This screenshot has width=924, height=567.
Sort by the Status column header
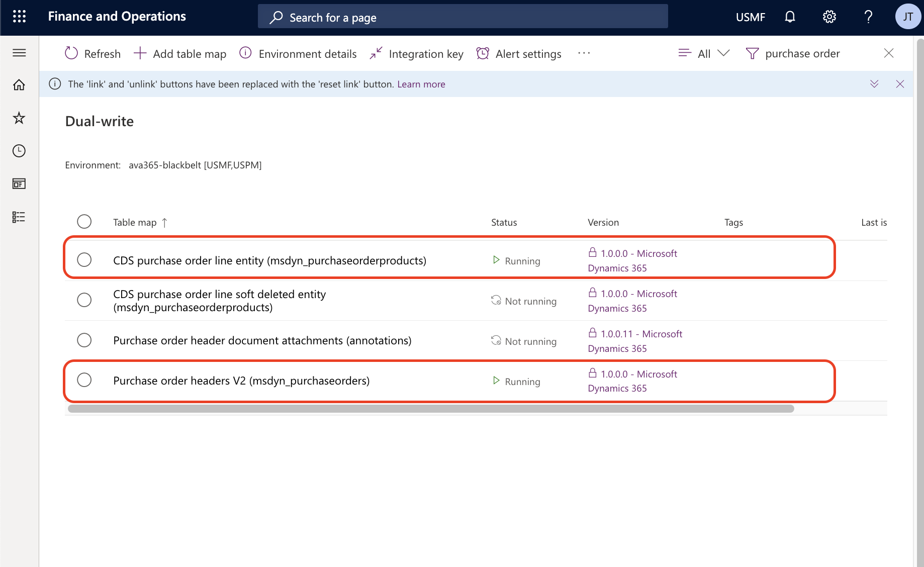504,222
